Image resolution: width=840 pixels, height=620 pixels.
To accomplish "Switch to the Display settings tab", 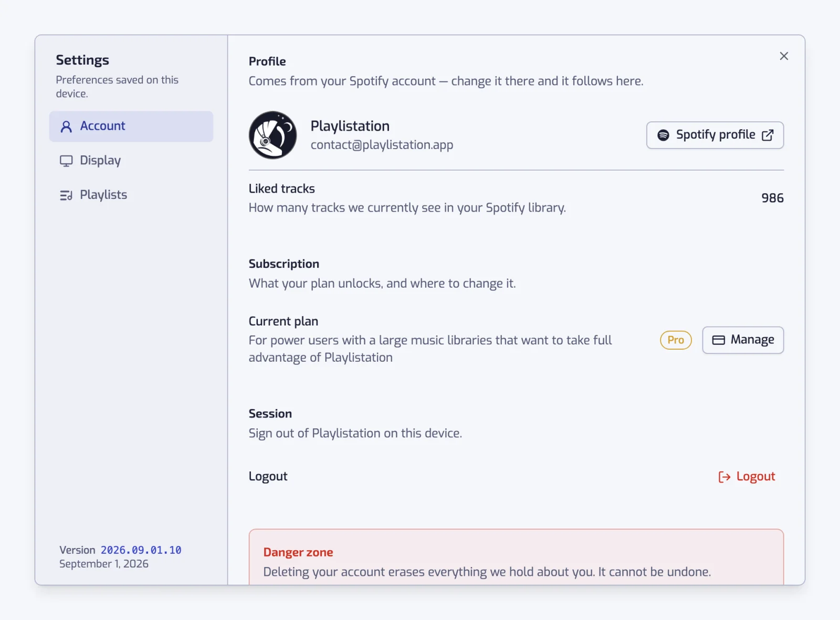I will coord(131,161).
